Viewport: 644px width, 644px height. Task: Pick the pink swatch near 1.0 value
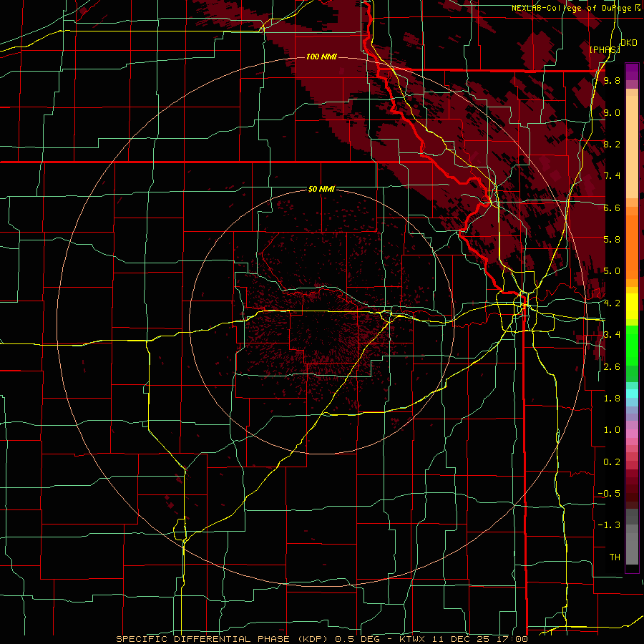tap(632, 434)
